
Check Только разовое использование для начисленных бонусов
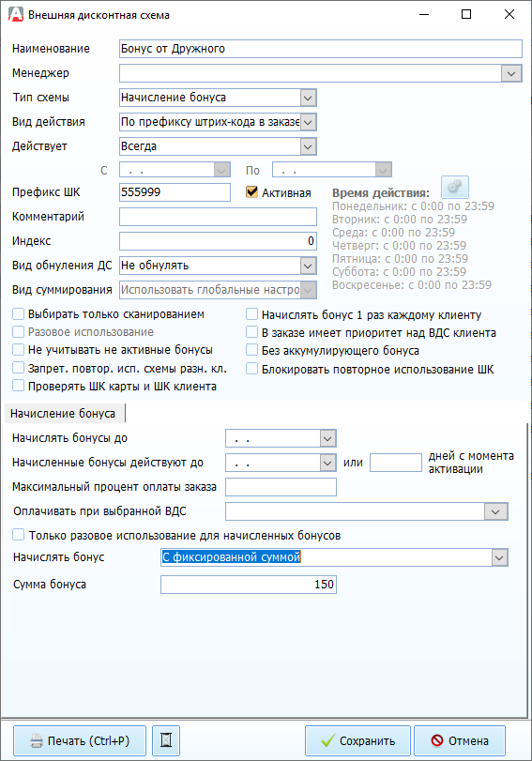pos(19,535)
